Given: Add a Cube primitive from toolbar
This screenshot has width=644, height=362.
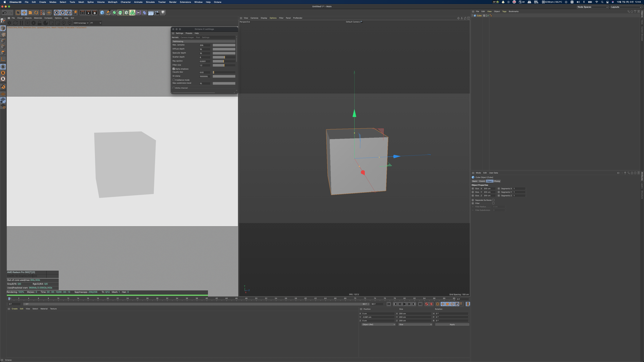Looking at the screenshot, I should [102, 13].
